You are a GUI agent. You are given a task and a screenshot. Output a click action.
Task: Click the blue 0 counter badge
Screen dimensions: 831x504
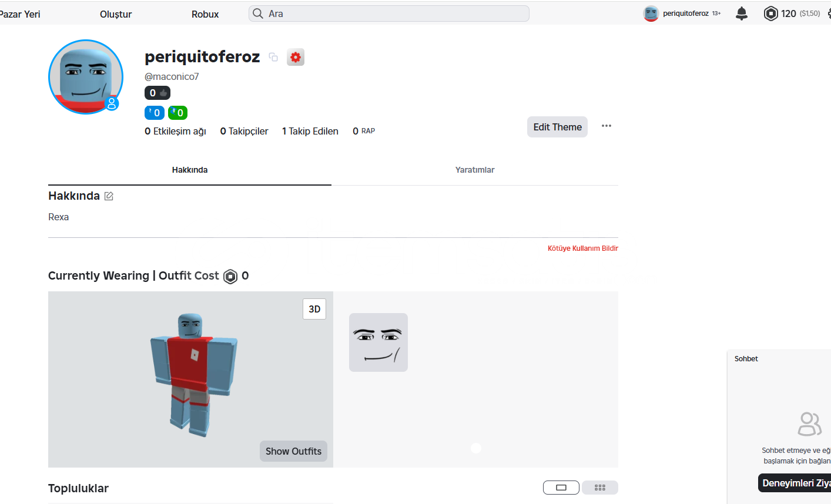pyautogui.click(x=155, y=113)
